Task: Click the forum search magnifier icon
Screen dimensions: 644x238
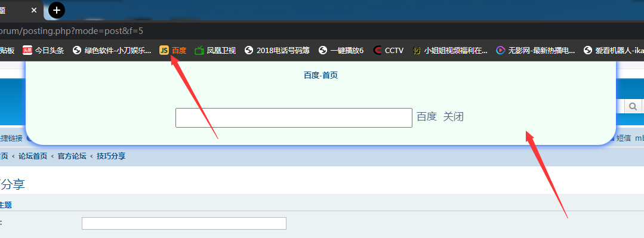Action: point(633,107)
